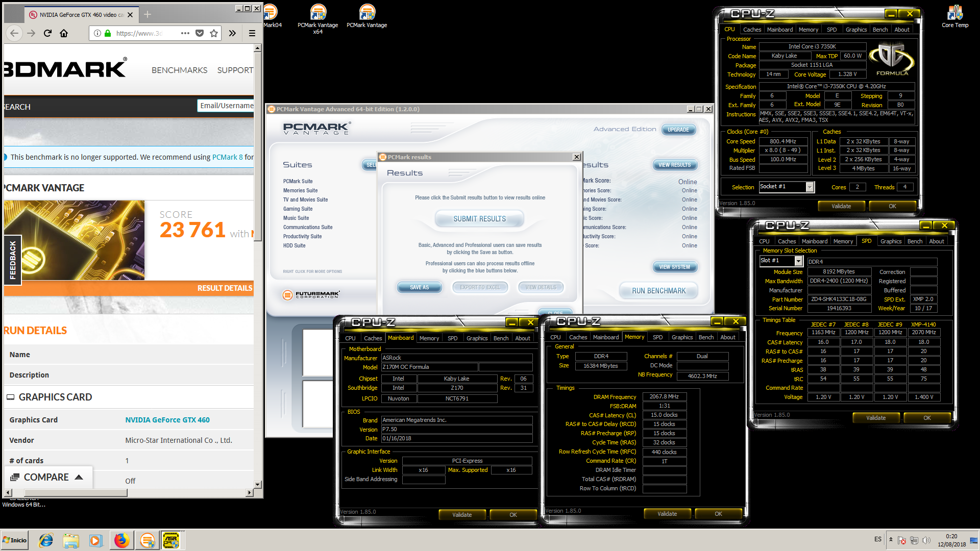This screenshot has width=980, height=551.
Task: Open Windows Media Player on taskbar
Action: coord(95,540)
